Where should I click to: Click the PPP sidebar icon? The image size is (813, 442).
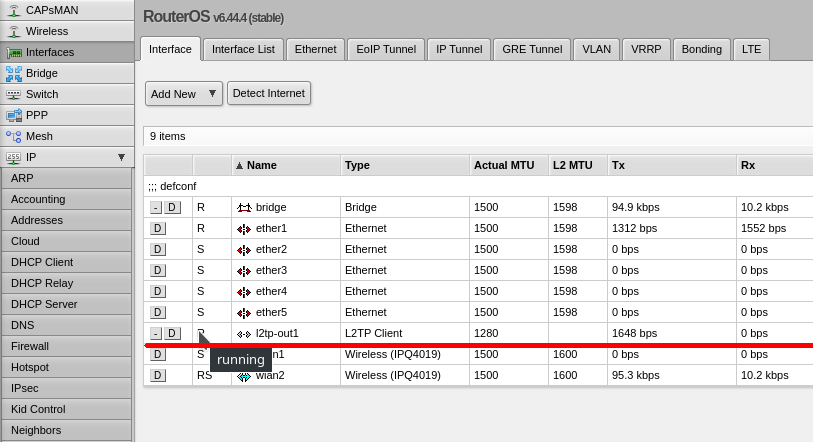point(14,115)
